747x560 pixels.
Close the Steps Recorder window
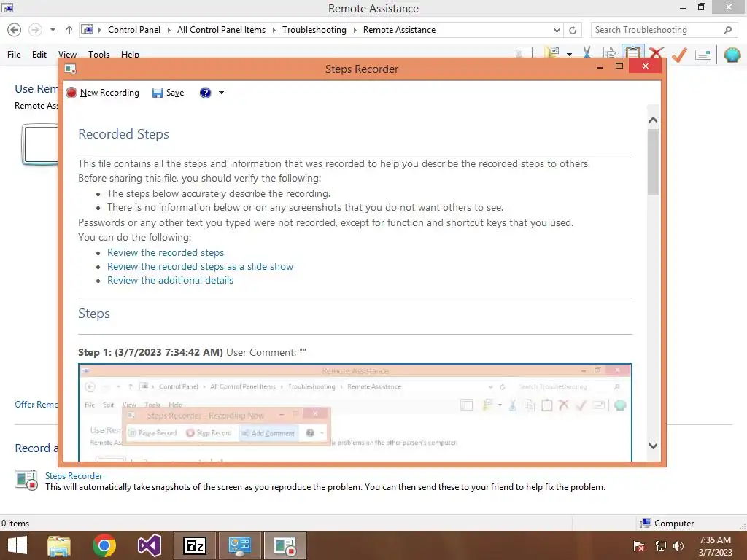(x=645, y=66)
